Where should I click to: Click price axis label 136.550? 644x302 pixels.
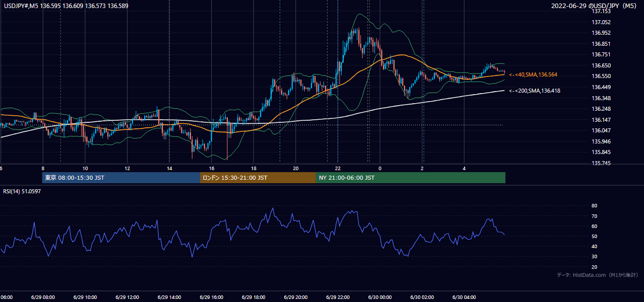pos(601,76)
